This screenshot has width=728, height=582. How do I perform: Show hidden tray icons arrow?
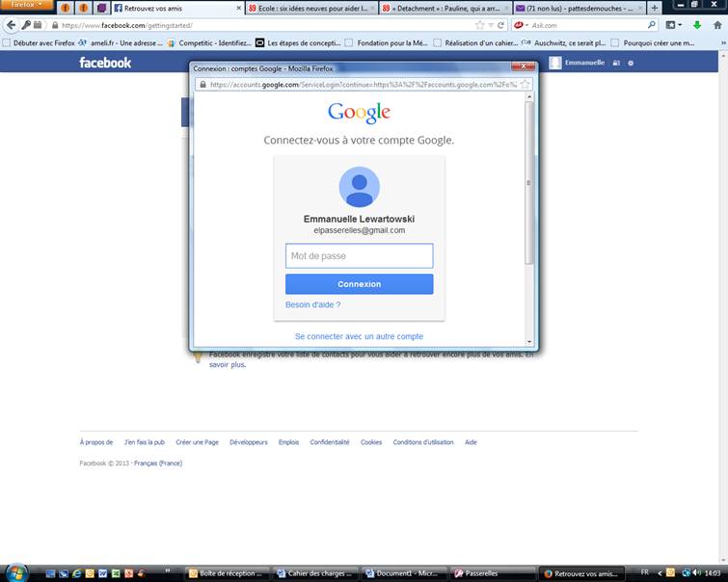[x=660, y=573]
